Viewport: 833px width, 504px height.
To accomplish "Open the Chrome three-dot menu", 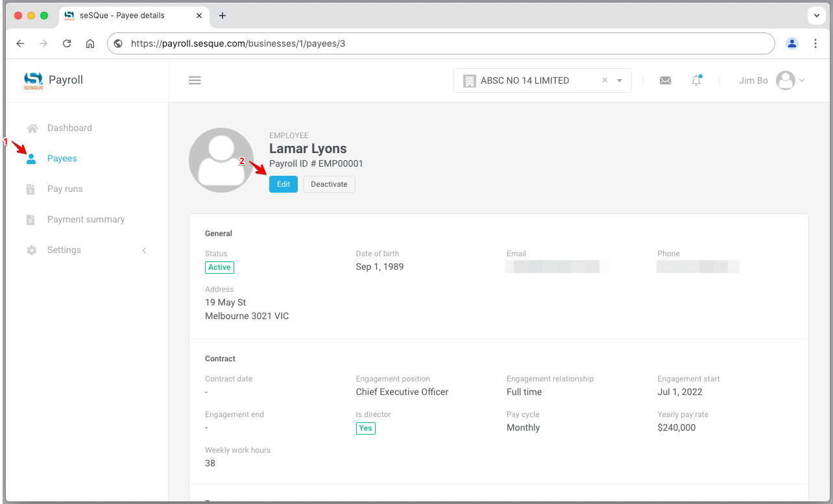I will coord(815,43).
